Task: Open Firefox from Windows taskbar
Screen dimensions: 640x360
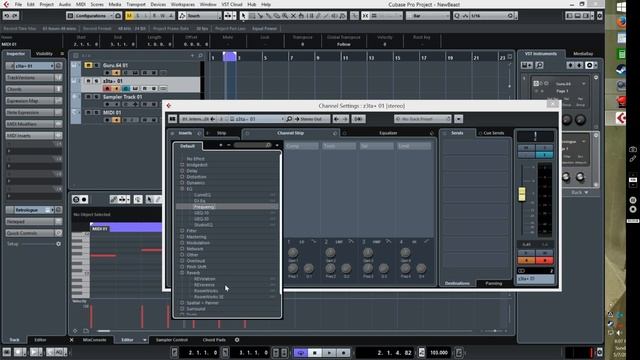Action: click(x=621, y=22)
